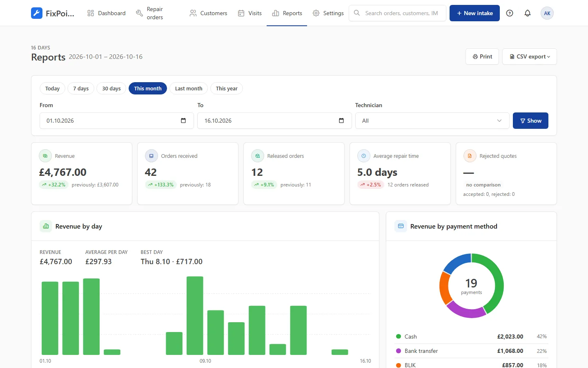
Task: Click the FixPoint wrench logo icon
Action: 37,13
